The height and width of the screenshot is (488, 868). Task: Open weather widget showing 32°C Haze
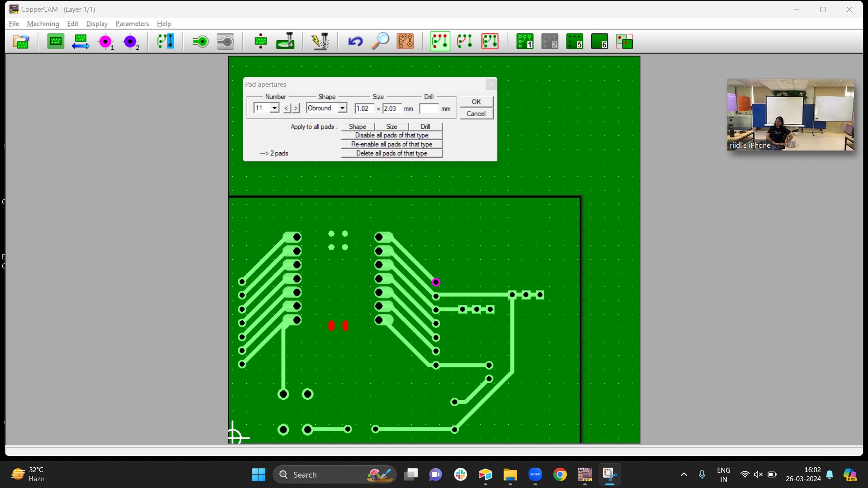pyautogui.click(x=28, y=474)
